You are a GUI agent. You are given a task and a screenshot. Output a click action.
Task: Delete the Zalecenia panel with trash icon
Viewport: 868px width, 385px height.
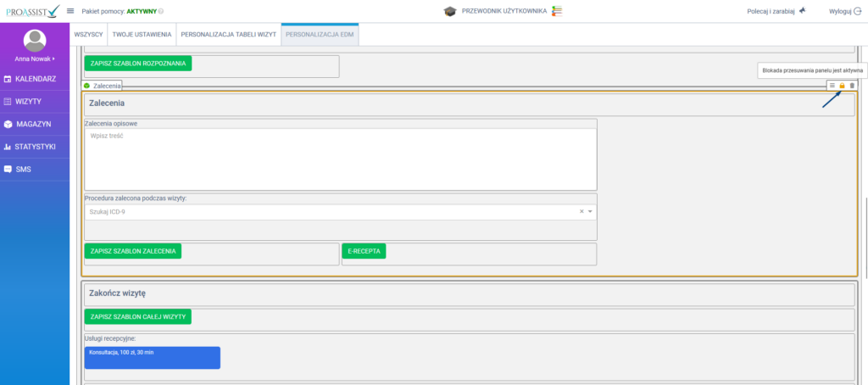[x=852, y=86]
